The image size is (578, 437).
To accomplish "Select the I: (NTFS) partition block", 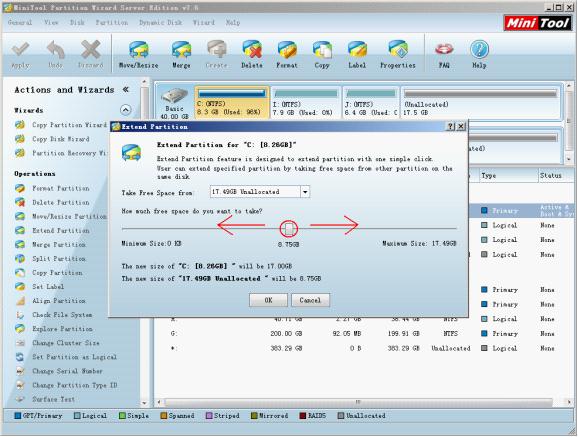I will (x=306, y=103).
